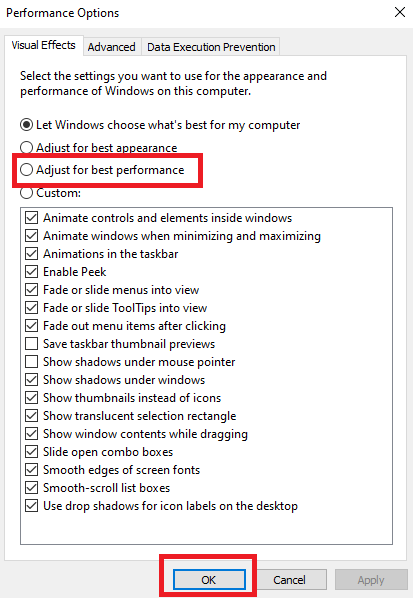Open the Data Execution Prevention tab

211,47
